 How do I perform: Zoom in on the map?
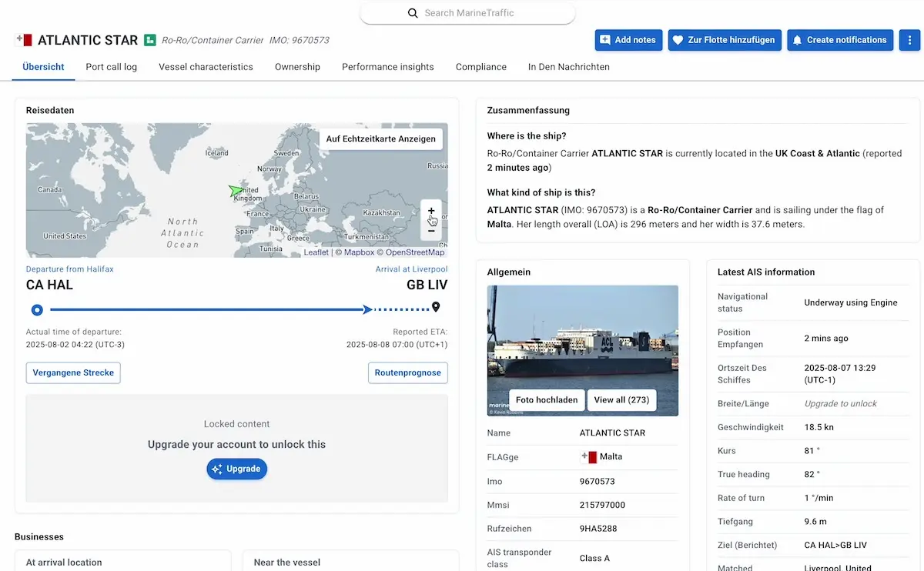click(431, 211)
